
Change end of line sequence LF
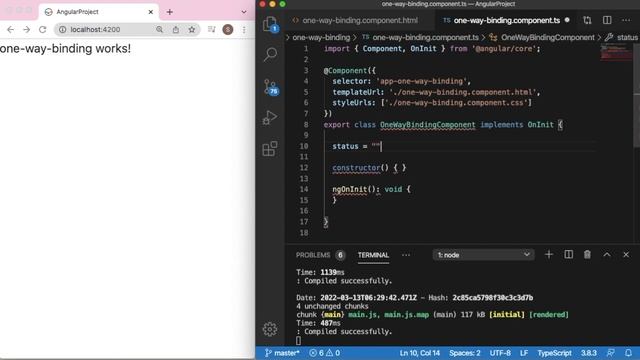coord(524,353)
